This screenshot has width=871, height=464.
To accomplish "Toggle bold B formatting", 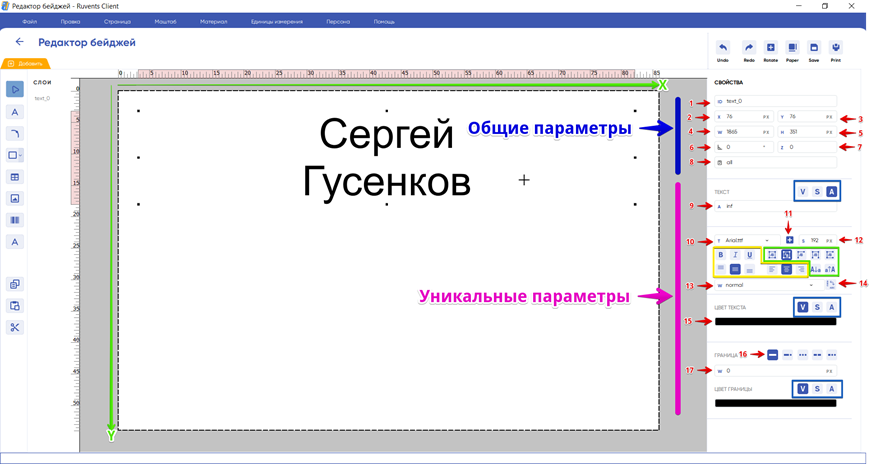I will (x=720, y=255).
